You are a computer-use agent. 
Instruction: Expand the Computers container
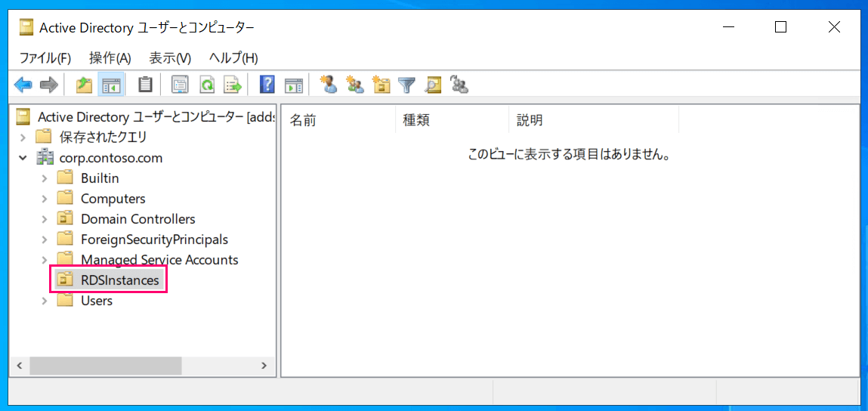click(45, 199)
